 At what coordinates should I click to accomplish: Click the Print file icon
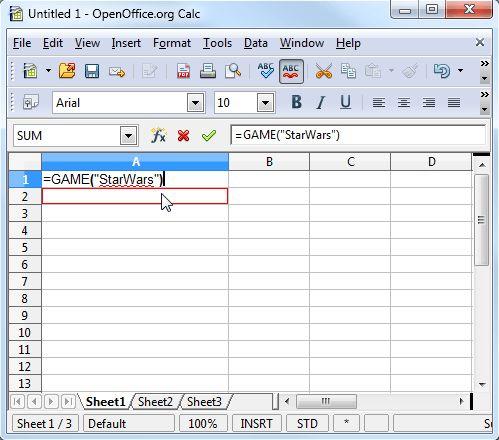click(208, 71)
